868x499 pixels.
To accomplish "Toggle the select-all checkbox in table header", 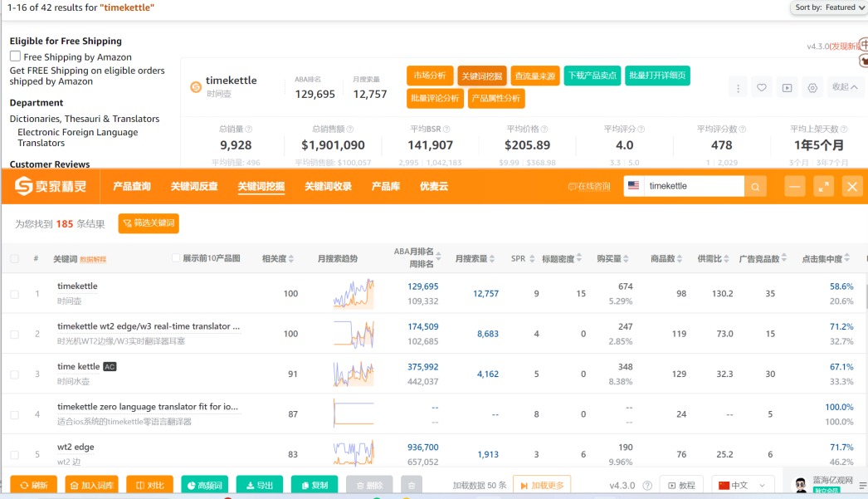I will (14, 259).
